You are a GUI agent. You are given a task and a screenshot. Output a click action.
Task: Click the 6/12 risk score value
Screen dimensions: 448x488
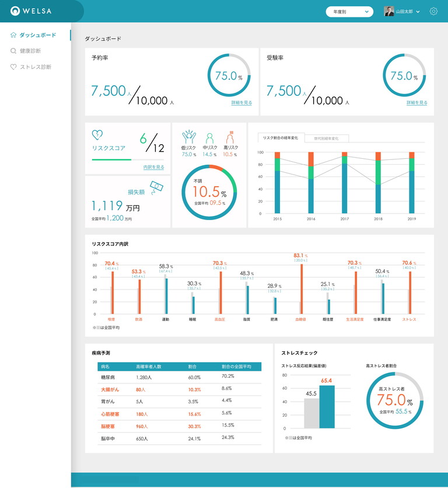pyautogui.click(x=152, y=142)
